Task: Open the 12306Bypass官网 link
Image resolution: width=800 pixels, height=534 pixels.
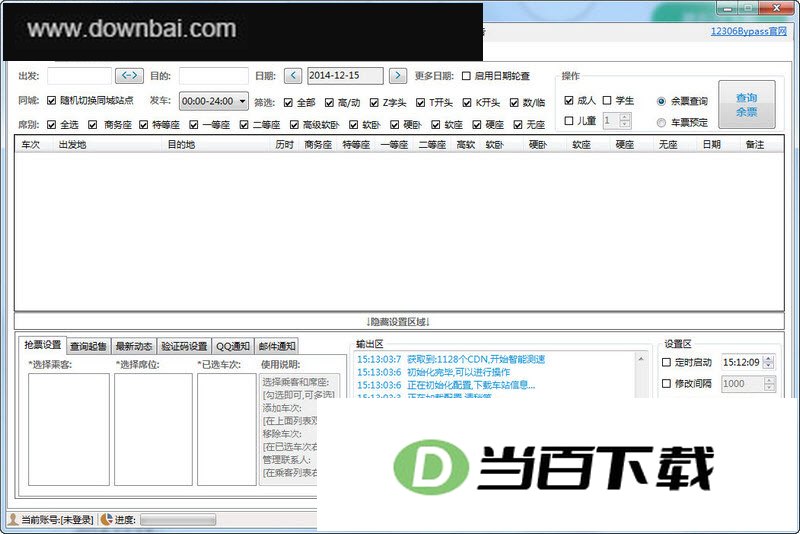Action: click(748, 31)
